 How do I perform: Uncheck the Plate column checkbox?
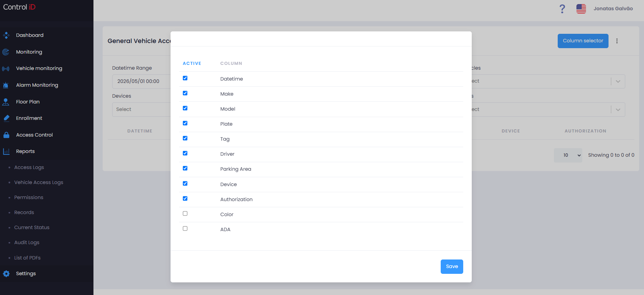tap(185, 123)
